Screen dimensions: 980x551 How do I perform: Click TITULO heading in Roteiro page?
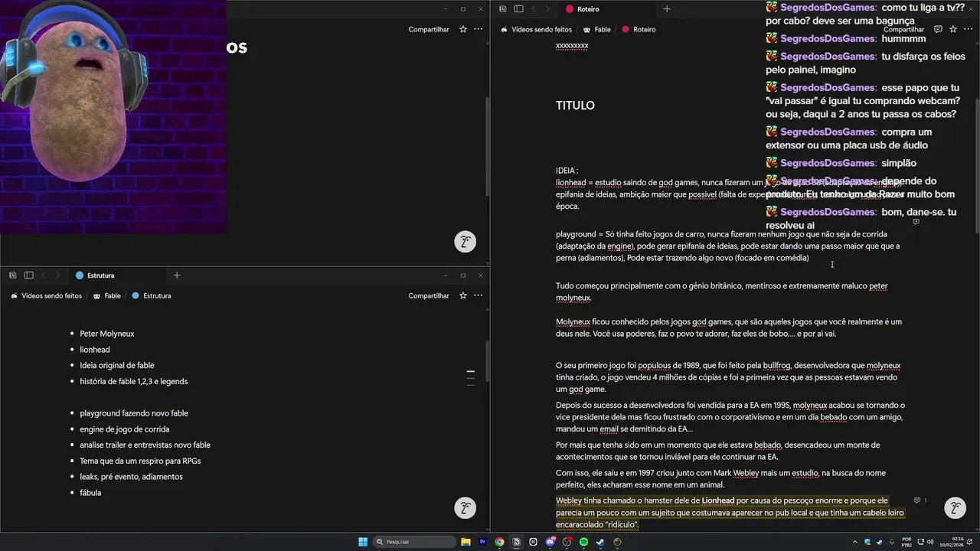575,106
